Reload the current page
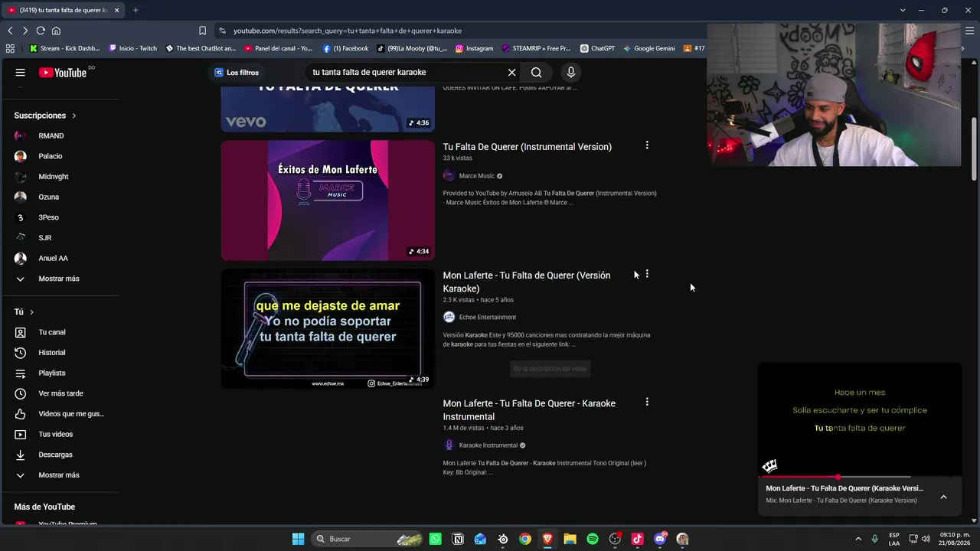980x551 pixels. (41, 31)
